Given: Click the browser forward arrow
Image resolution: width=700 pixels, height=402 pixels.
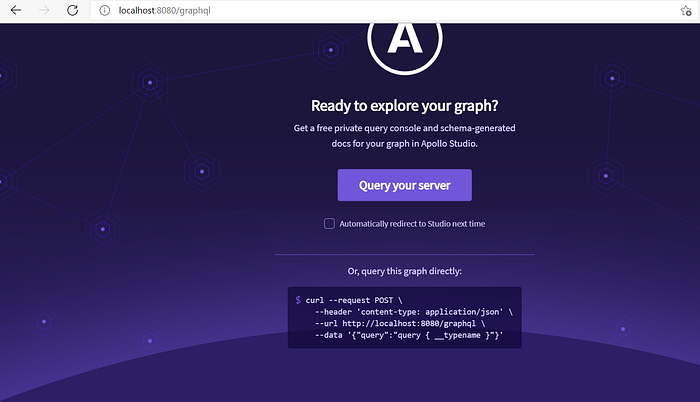Looking at the screenshot, I should pyautogui.click(x=44, y=10).
